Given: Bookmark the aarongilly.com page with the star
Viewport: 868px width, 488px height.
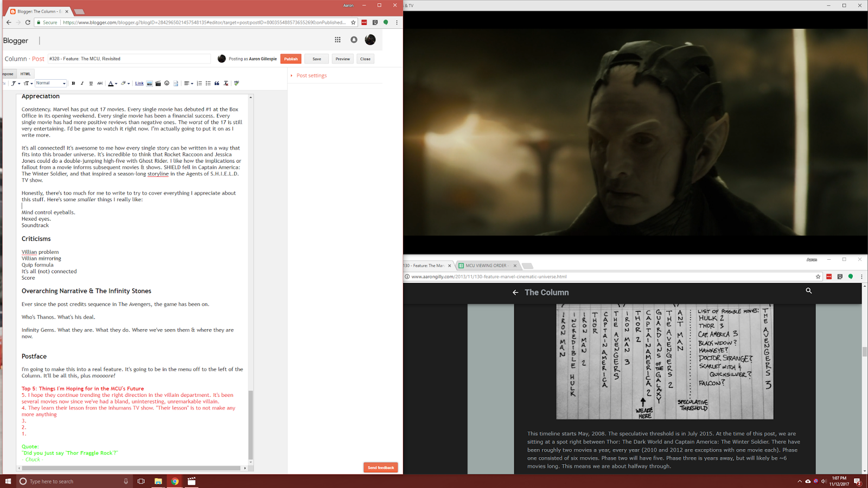Looking at the screenshot, I should point(818,277).
